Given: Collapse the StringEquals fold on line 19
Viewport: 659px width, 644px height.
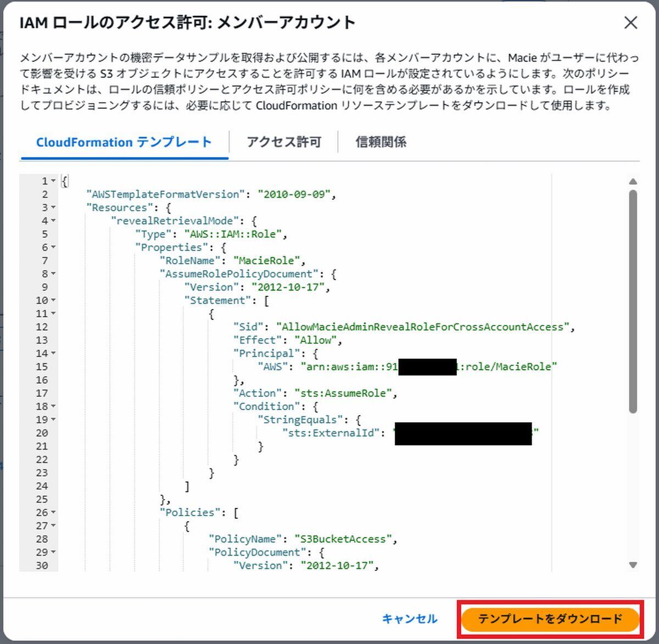Looking at the screenshot, I should pos(53,419).
